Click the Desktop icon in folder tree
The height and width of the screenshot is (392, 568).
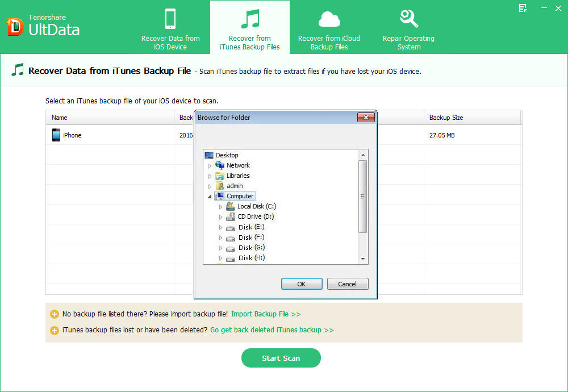click(x=209, y=155)
